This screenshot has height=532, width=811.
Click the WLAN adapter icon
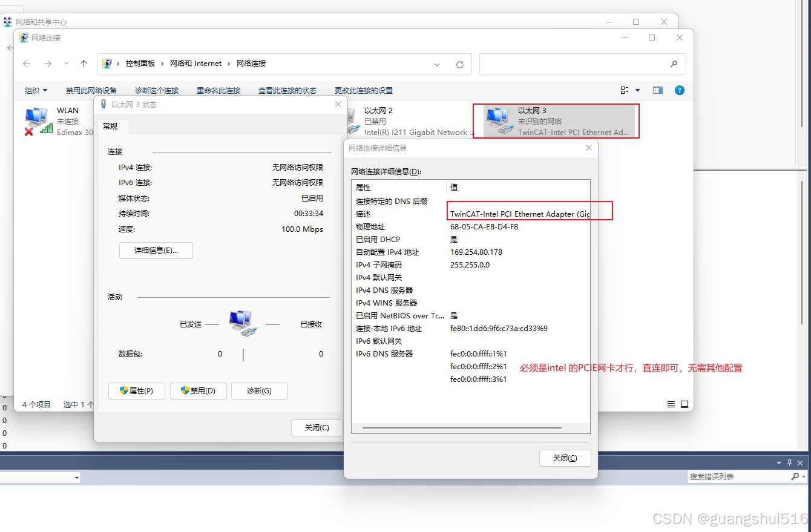[x=38, y=121]
